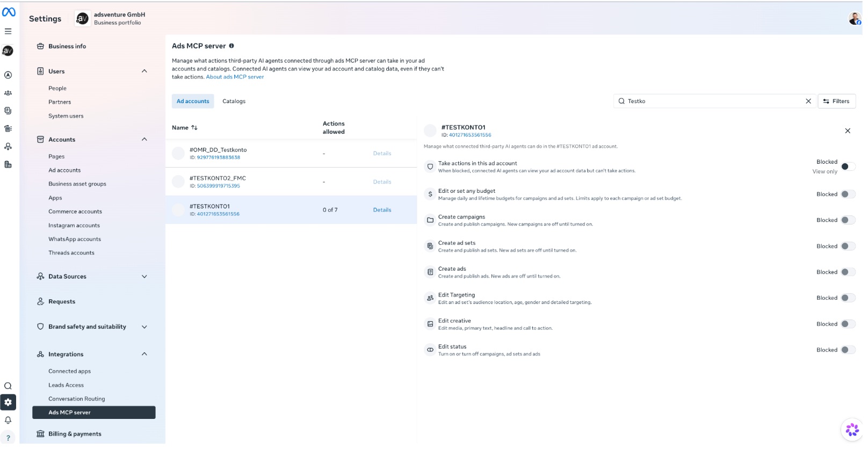Click the adsventure GmbH portfolio logo in header
This screenshot has width=868, height=449.
pos(82,19)
